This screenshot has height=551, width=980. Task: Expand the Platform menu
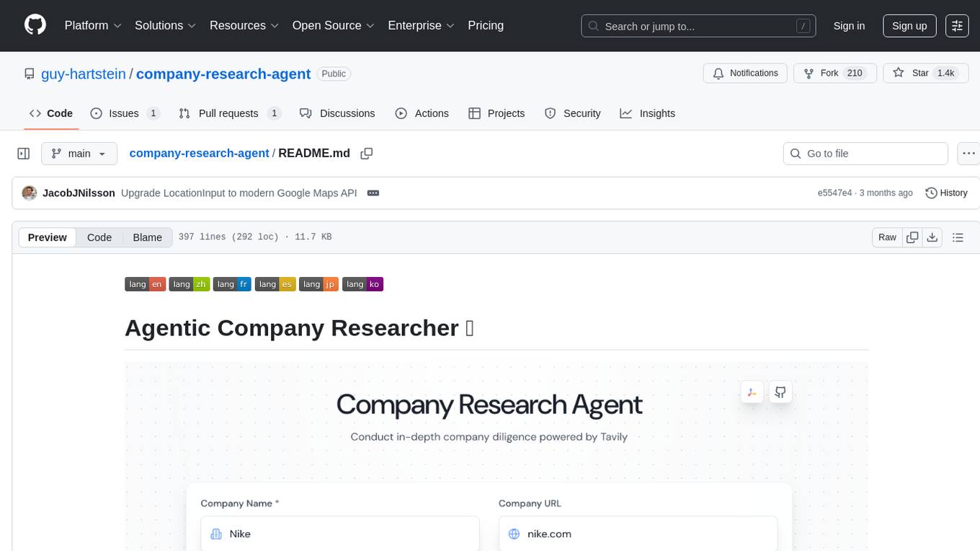(x=93, y=25)
